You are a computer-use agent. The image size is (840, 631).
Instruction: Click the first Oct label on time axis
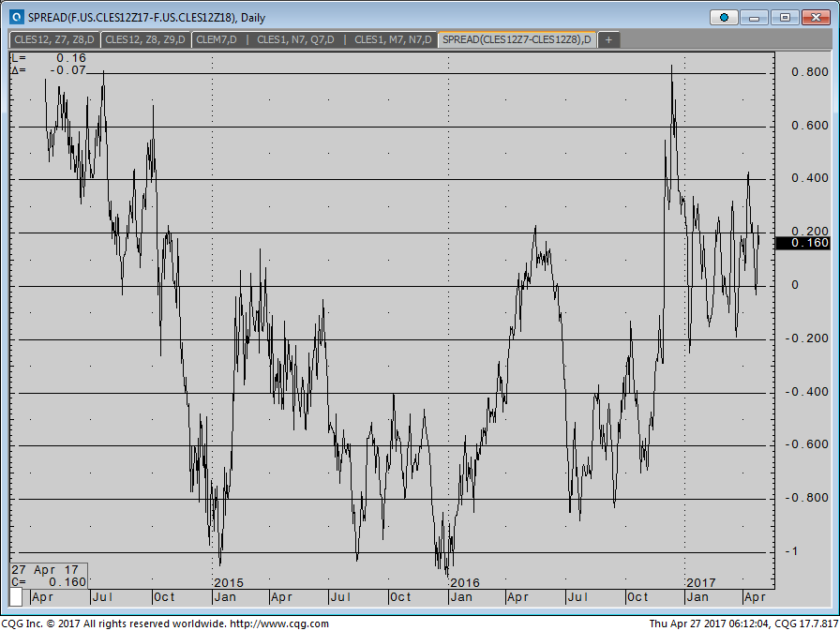click(x=164, y=597)
